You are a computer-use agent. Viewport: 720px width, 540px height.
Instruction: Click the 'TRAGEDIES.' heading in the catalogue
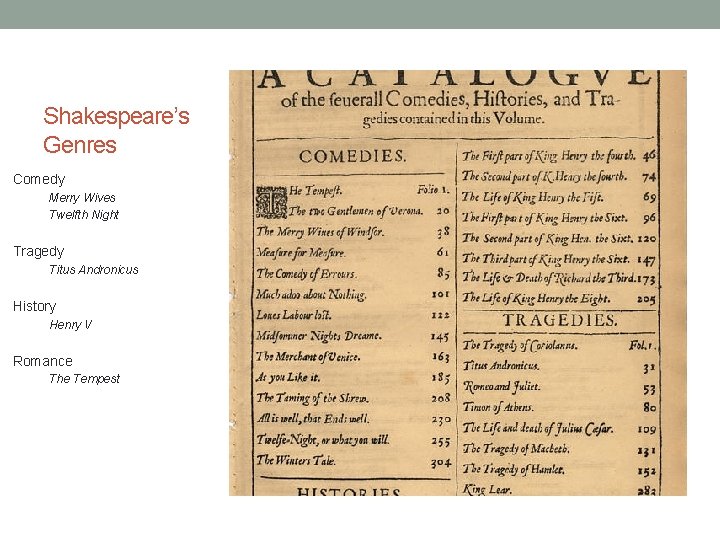560,320
